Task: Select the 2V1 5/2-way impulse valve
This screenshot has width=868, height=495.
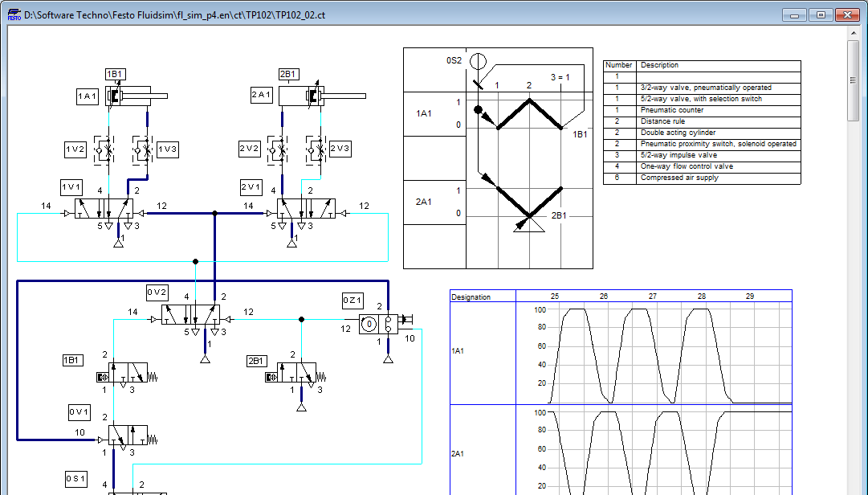Action: (308, 210)
